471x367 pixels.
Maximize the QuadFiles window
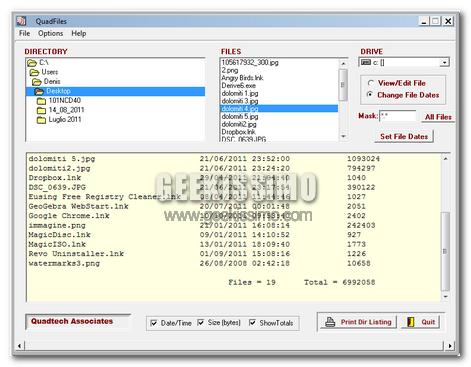coord(435,21)
